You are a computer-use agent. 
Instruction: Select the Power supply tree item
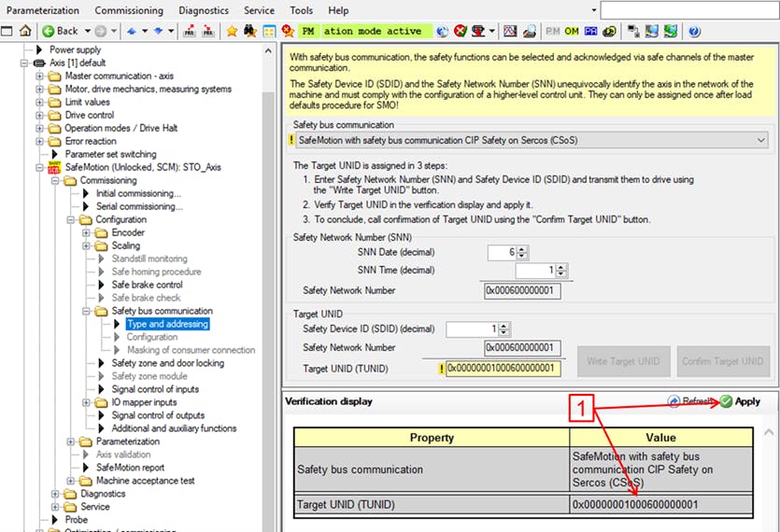pos(75,49)
